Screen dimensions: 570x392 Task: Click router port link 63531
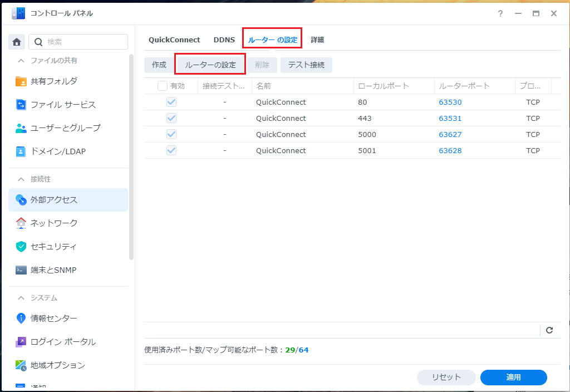(450, 118)
